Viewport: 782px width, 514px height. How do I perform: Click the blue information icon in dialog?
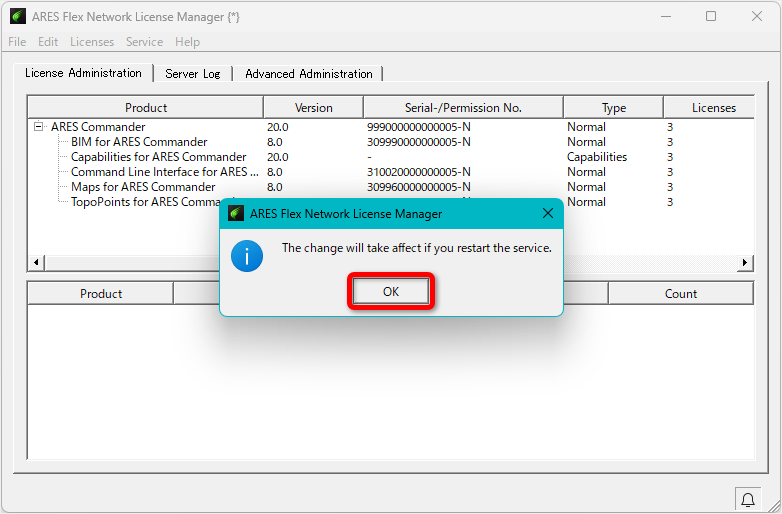[247, 256]
